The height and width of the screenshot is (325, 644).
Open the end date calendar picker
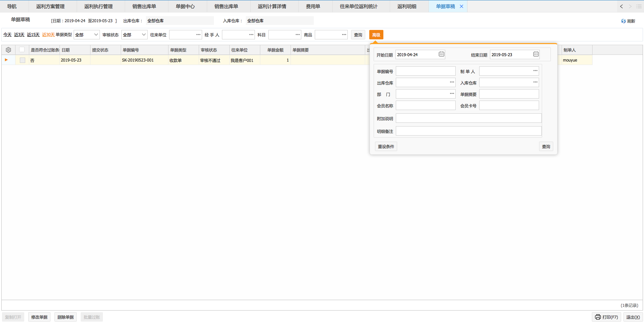coord(536,55)
